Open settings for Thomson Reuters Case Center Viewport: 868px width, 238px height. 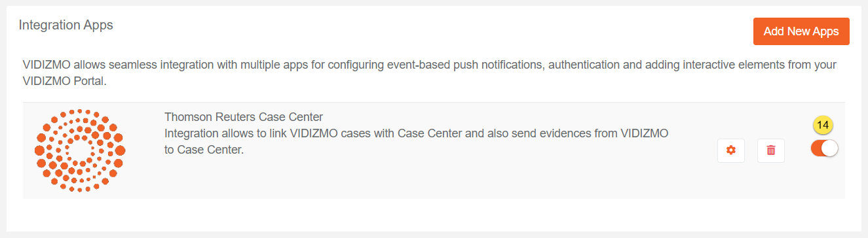[x=731, y=150]
